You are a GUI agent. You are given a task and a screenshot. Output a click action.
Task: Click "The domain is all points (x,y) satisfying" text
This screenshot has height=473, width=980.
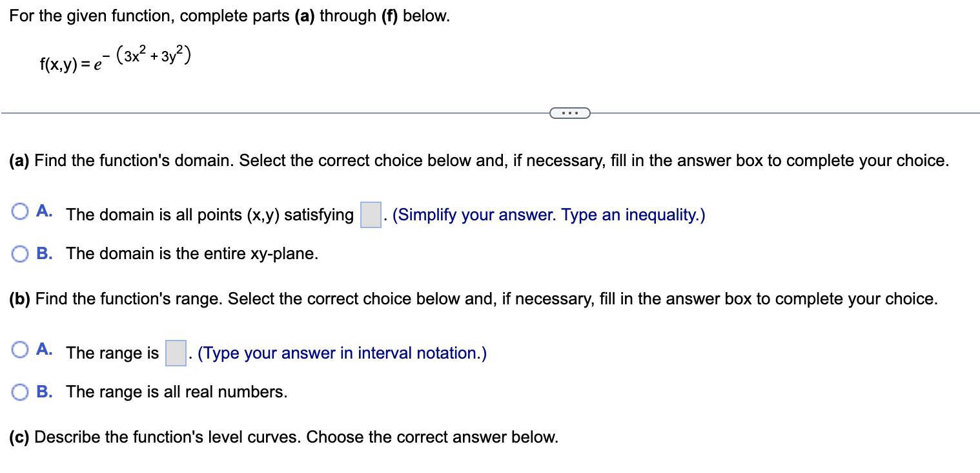point(210,214)
